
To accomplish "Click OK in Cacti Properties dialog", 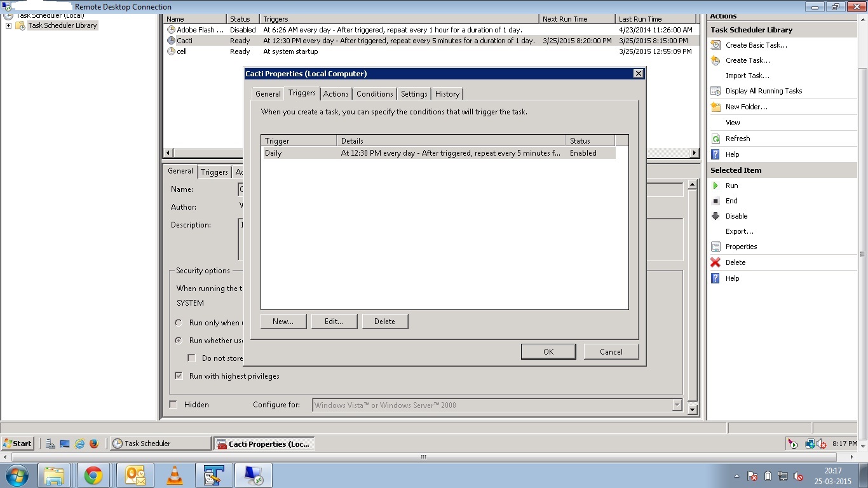I will coord(548,352).
